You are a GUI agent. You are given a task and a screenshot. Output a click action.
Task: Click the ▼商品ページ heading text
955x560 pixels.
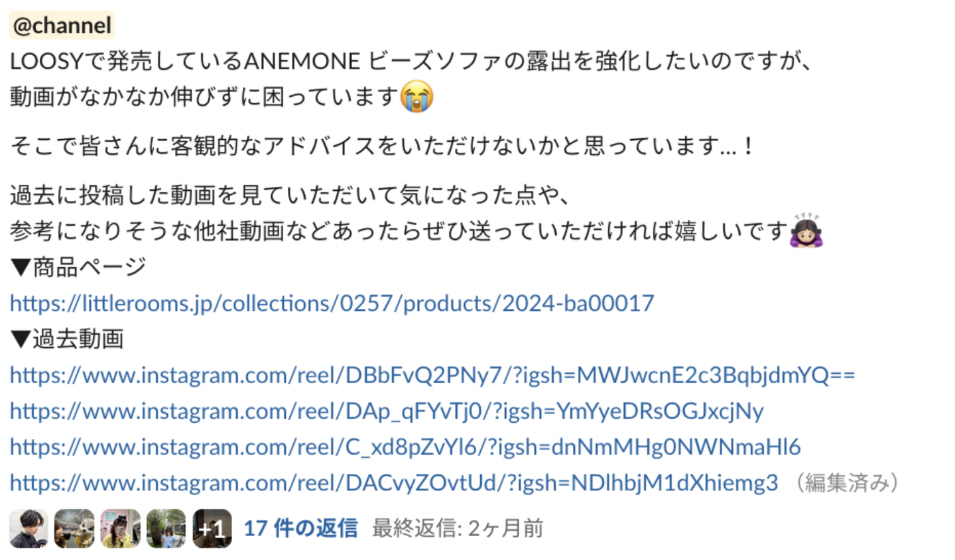(78, 267)
